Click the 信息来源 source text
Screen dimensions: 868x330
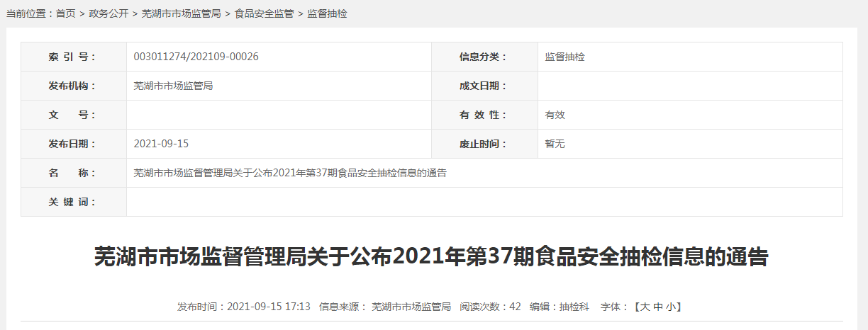point(385,307)
